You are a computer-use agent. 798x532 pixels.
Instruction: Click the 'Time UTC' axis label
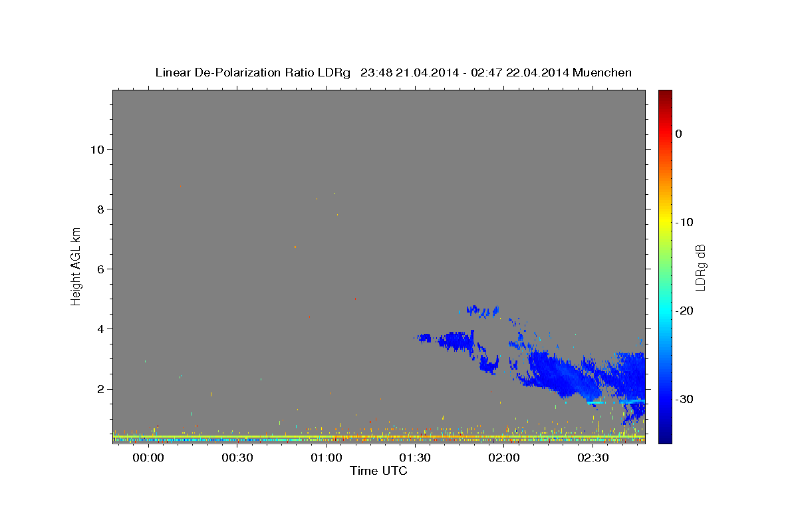coord(378,471)
